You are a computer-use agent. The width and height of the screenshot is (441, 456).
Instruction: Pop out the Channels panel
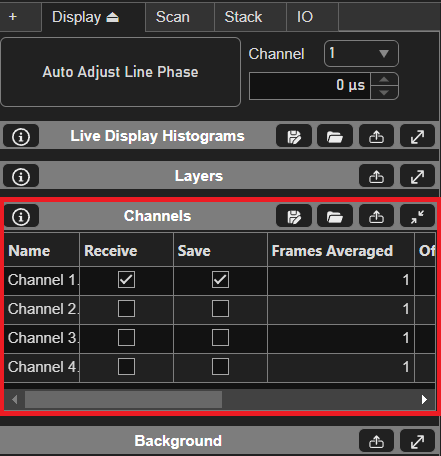(x=376, y=216)
